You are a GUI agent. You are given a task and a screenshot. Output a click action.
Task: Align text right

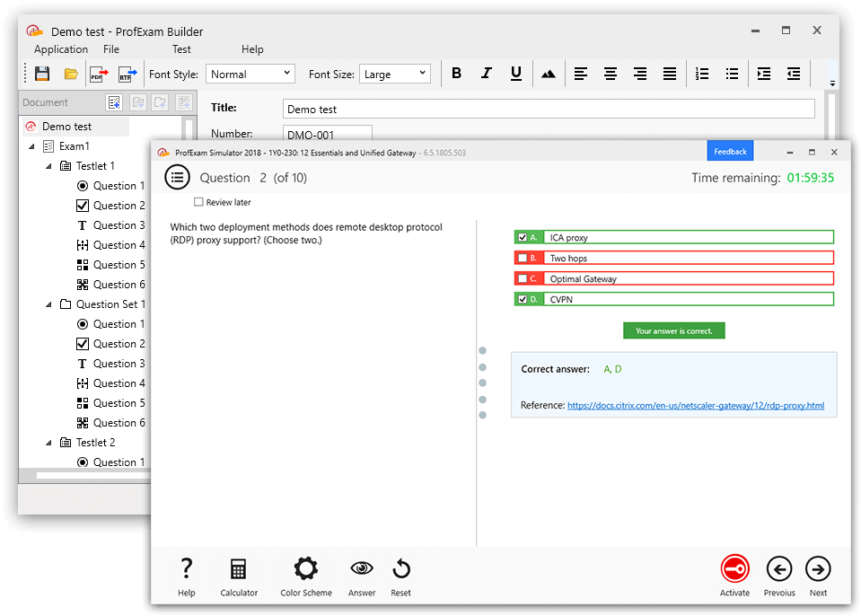coord(640,74)
